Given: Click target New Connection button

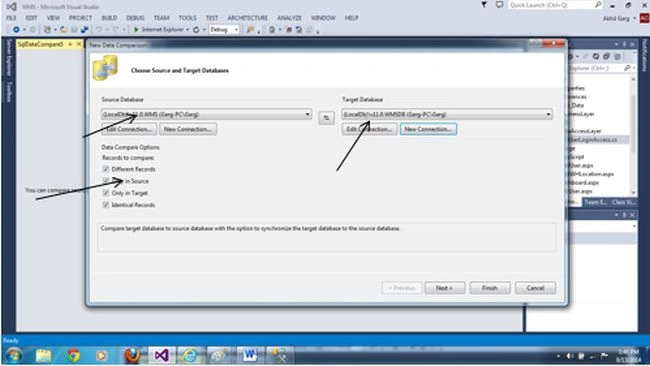Looking at the screenshot, I should [x=428, y=129].
